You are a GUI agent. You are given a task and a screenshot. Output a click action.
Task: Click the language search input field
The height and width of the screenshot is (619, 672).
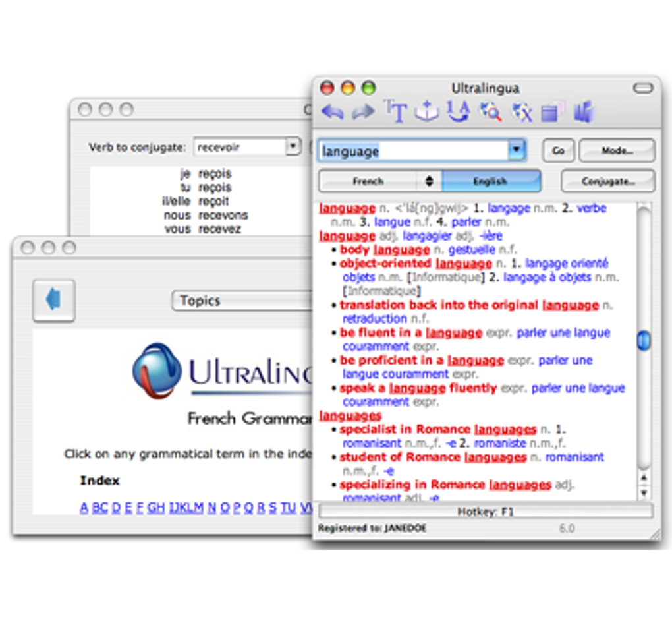(x=414, y=150)
